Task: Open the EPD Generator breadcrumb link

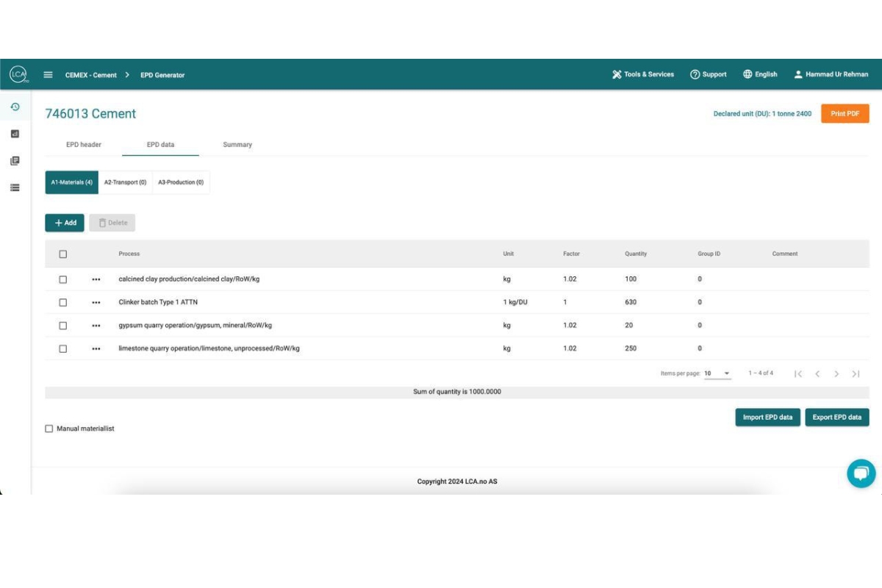Action: coord(162,75)
